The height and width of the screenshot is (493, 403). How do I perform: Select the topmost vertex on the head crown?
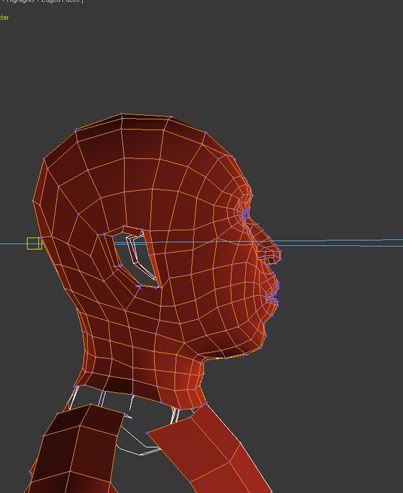(122, 115)
